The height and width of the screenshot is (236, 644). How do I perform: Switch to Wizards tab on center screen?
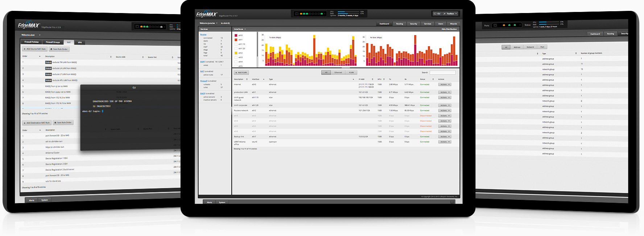click(453, 24)
